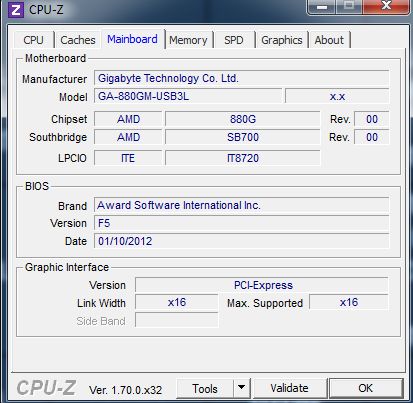Select the Memory tab
Image resolution: width=413 pixels, height=403 pixels.
[x=188, y=40]
